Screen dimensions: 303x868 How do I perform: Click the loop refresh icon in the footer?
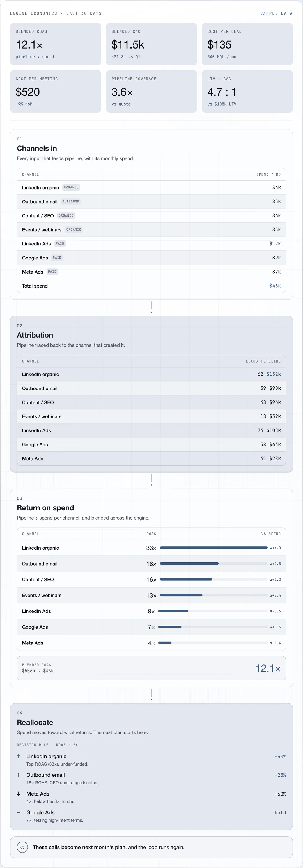tap(22, 847)
